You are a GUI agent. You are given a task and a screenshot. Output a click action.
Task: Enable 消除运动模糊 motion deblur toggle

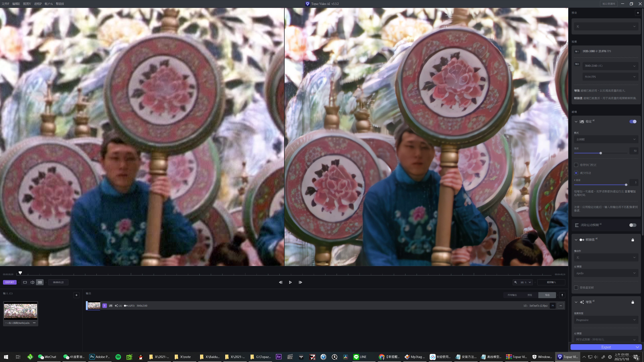click(633, 225)
